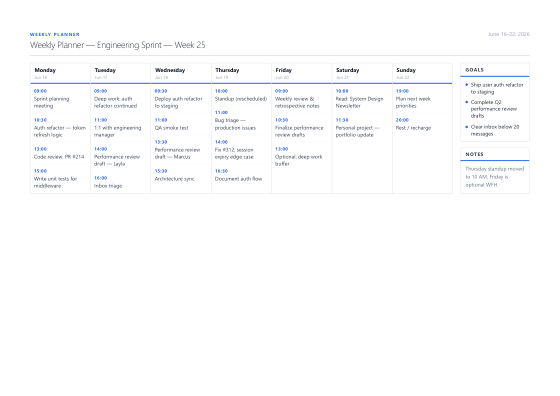Click the 16:00 time label on Tuesday

(x=100, y=178)
